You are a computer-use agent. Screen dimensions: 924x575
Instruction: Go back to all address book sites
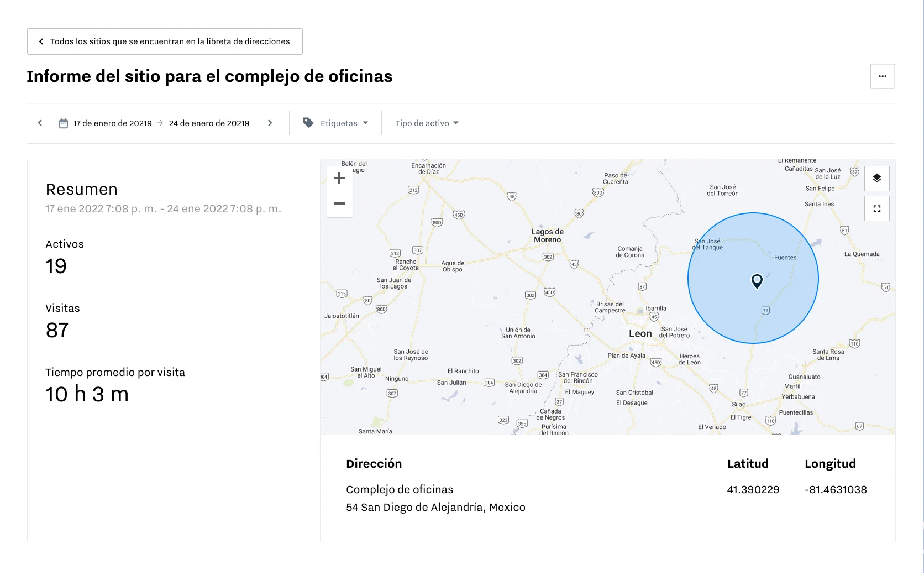coord(165,41)
